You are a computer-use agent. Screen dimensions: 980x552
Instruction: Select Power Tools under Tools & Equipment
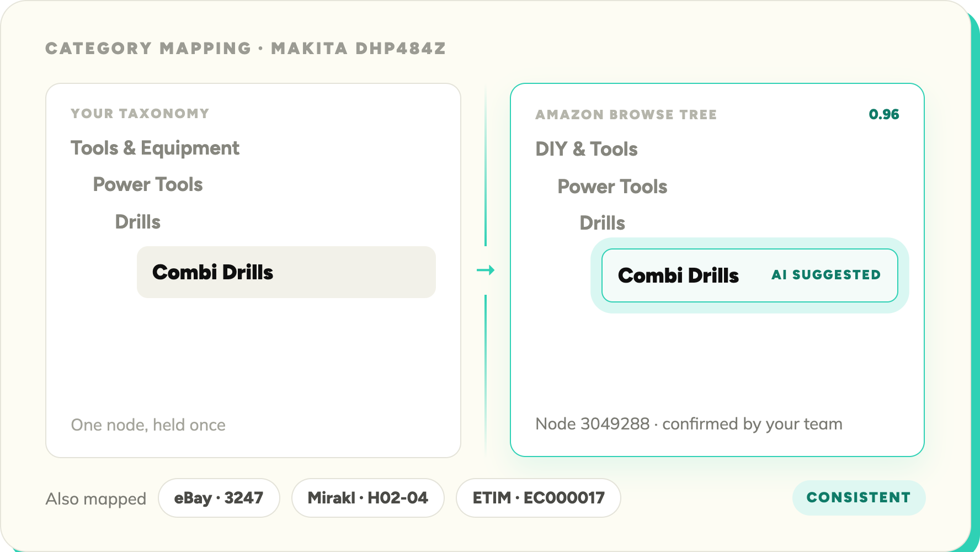pos(148,184)
